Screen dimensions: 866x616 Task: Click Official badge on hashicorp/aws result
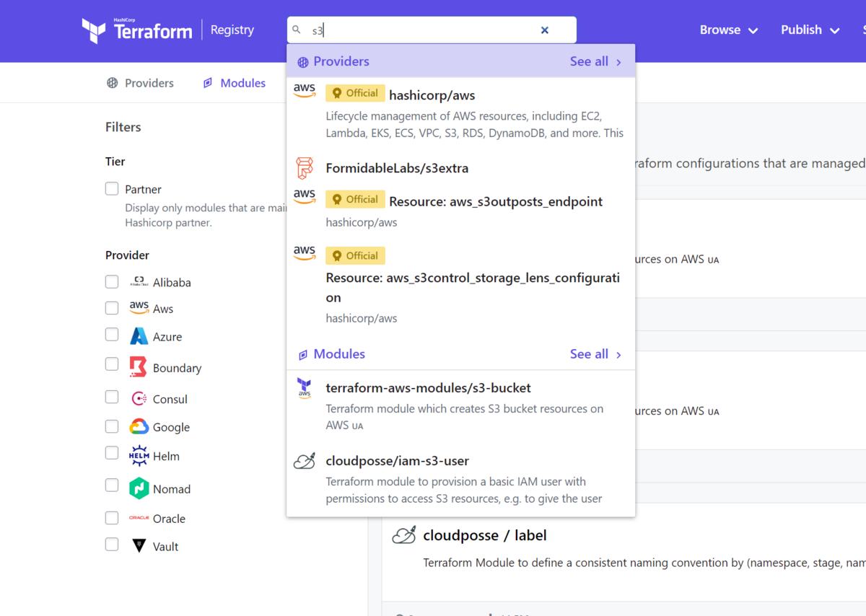(355, 93)
